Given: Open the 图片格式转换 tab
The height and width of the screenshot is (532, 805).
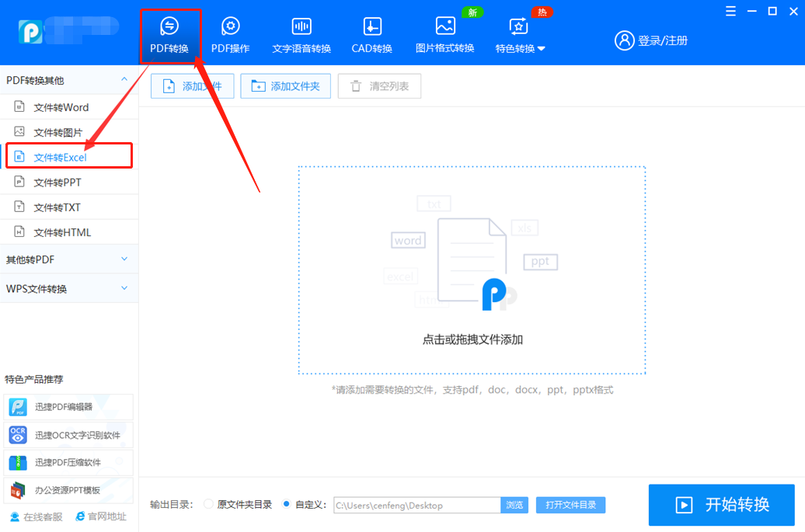Looking at the screenshot, I should pos(444,36).
